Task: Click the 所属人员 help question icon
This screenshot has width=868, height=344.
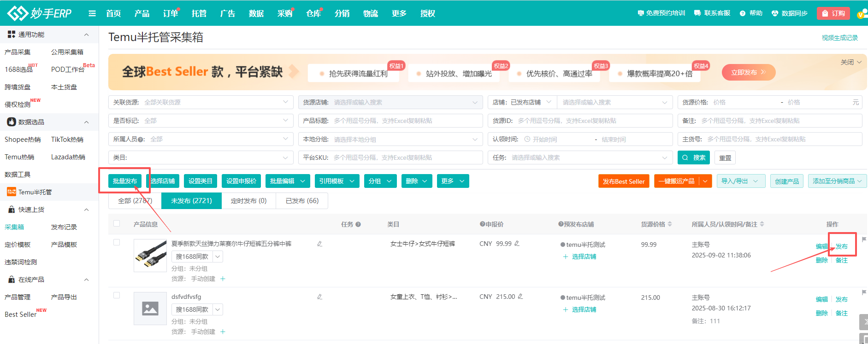Action: (140, 139)
